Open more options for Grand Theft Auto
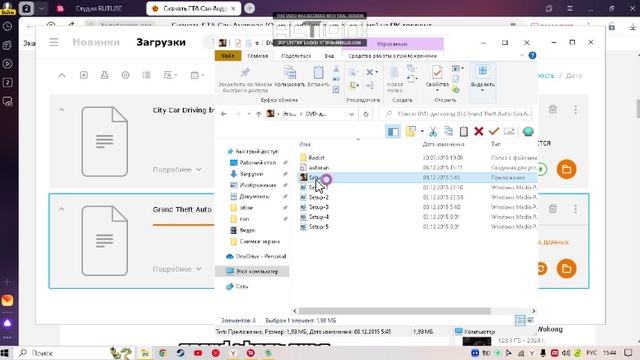The image size is (640, 360). click(x=576, y=209)
